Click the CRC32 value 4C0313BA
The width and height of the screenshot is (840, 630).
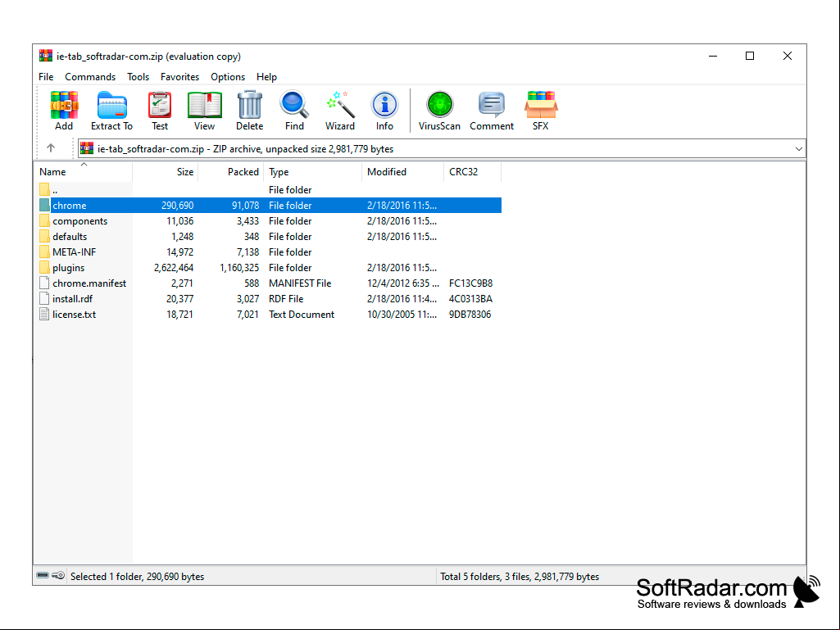tap(471, 298)
